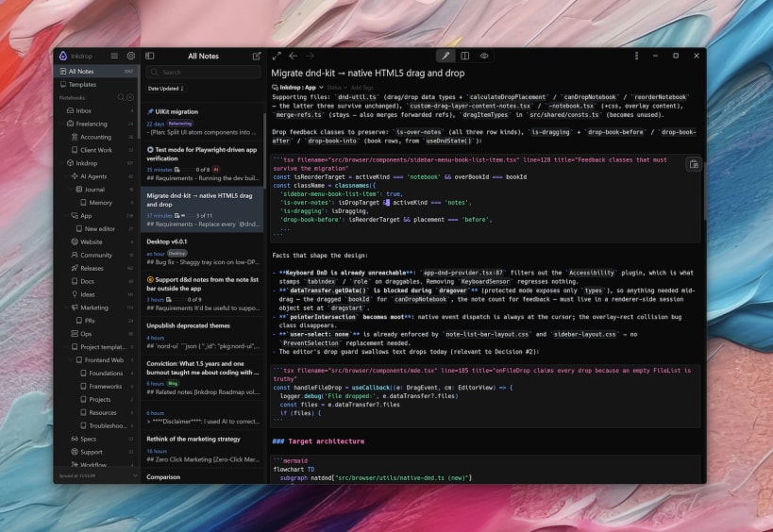Open the Ops notebook
The height and width of the screenshot is (532, 773).
96,334
